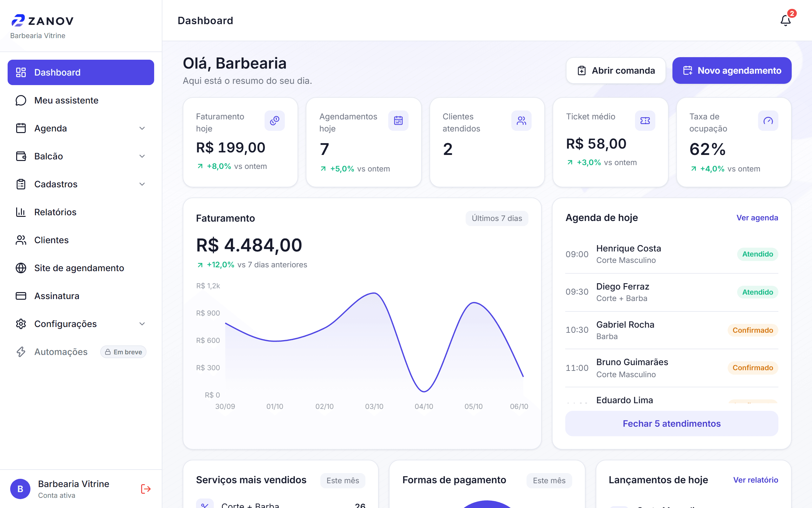Click the Meu assistente chat bubble icon
Viewport: 812px width, 508px height.
[x=21, y=100]
